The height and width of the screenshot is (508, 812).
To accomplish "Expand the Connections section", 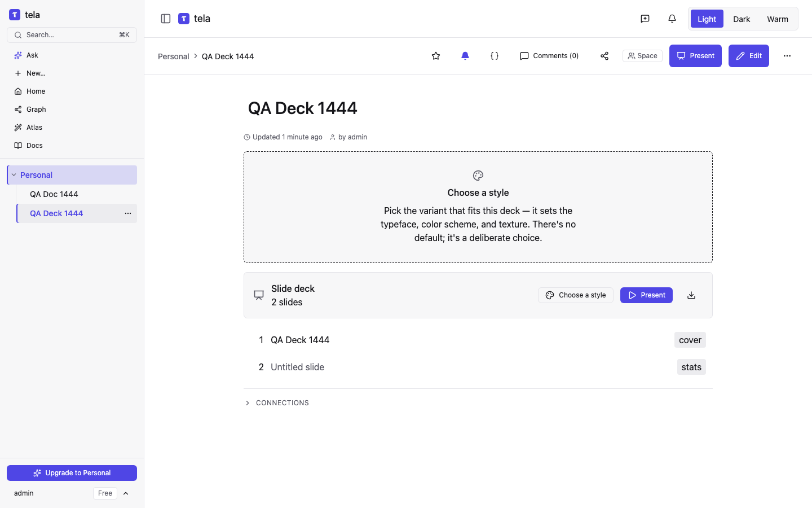I will point(277,403).
